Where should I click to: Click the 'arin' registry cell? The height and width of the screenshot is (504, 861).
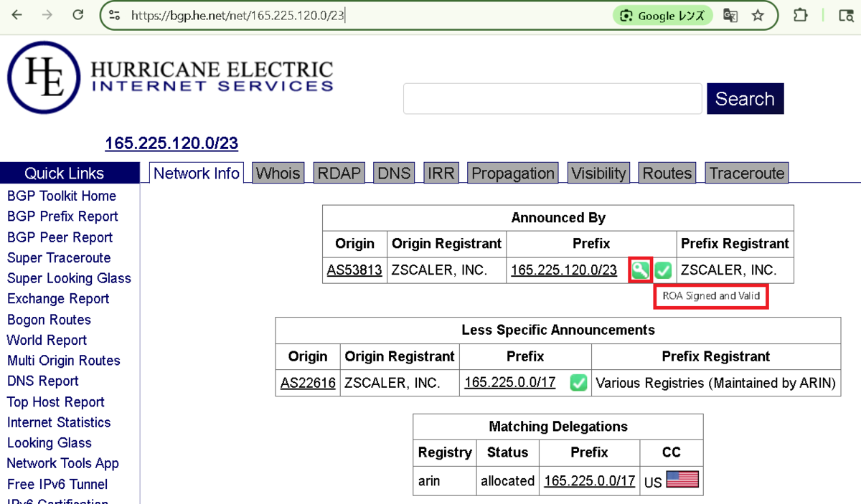pos(445,480)
